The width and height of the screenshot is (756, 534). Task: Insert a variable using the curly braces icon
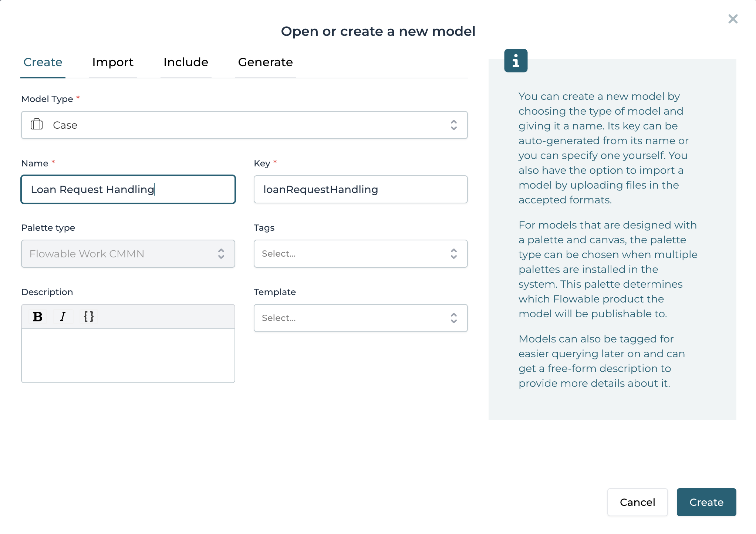click(x=88, y=316)
